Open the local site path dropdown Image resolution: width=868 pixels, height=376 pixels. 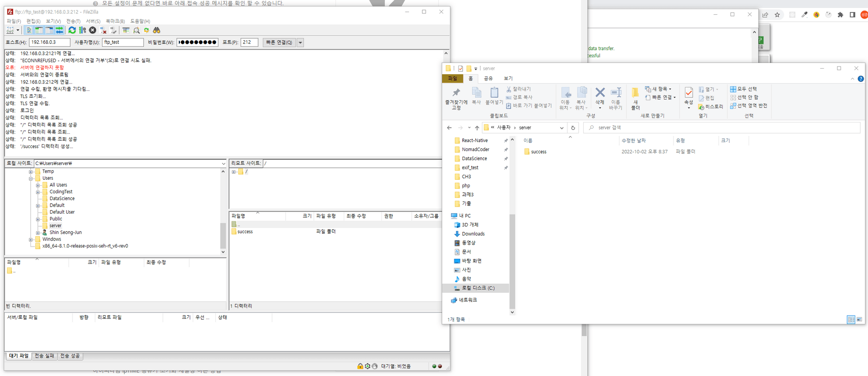pyautogui.click(x=224, y=164)
